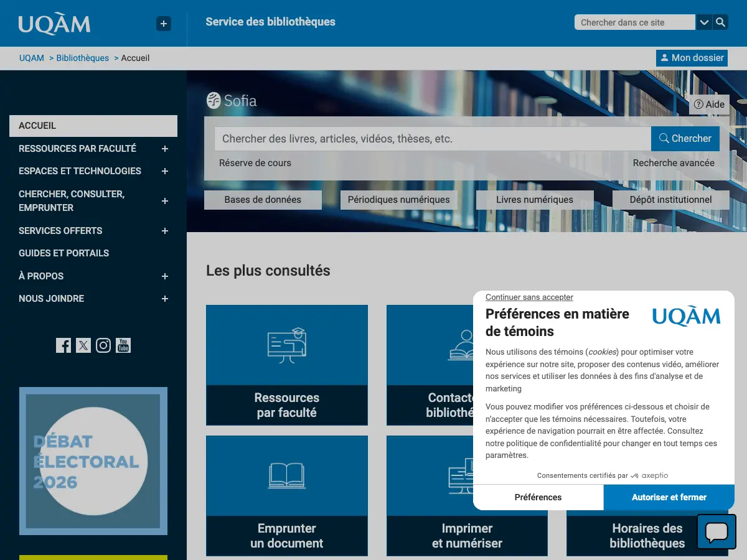Viewport: 747px width, 560px height.
Task: Expand the Services offerts submenu
Action: [x=165, y=231]
